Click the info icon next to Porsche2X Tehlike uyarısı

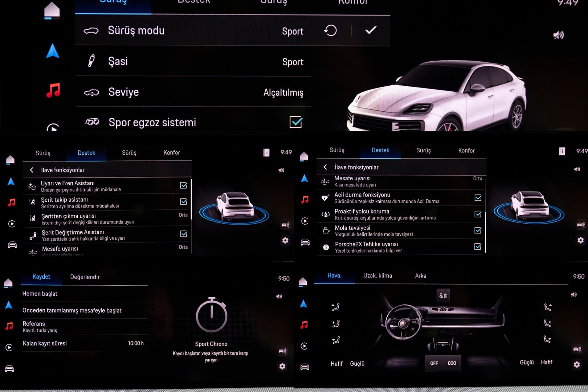[326, 247]
